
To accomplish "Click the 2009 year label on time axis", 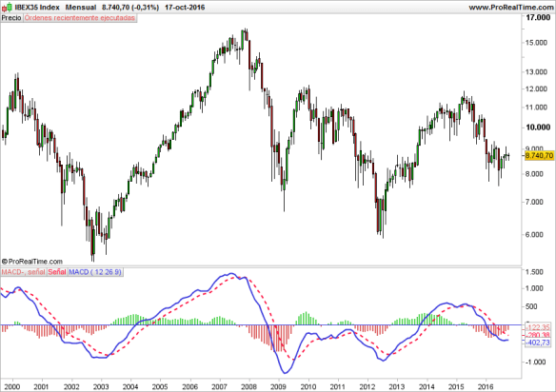I will [278, 386].
